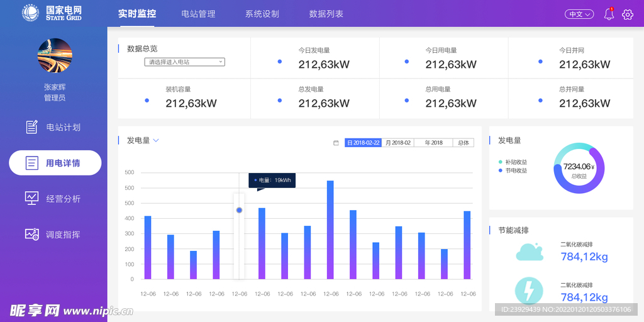The height and width of the screenshot is (322, 644).
Task: Click the cloud carbon reduction icon
Action: click(x=529, y=252)
